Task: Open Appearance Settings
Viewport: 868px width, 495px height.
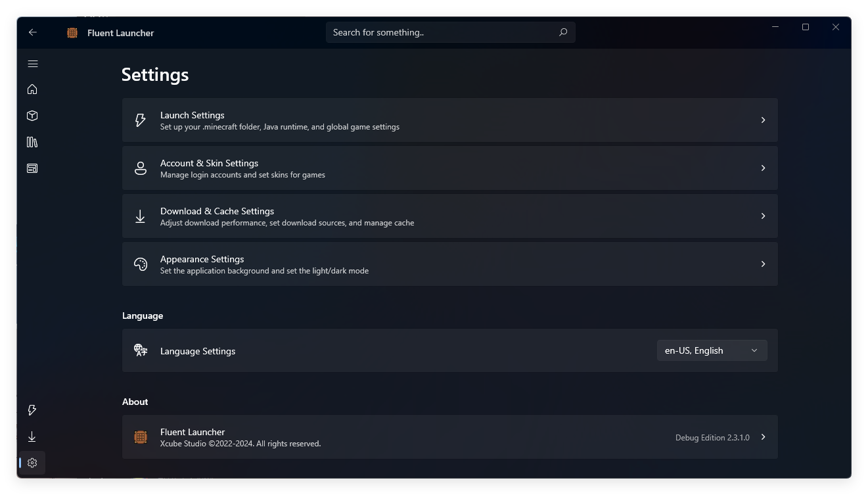Action: click(449, 264)
